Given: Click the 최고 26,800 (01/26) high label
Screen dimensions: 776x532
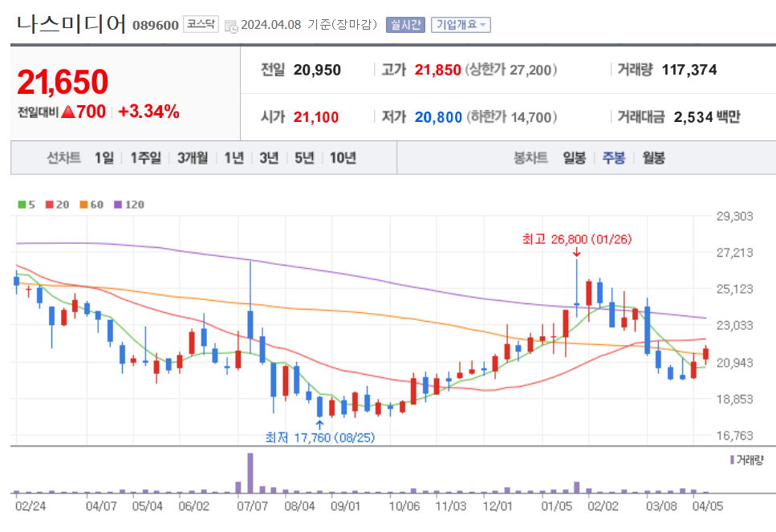Looking at the screenshot, I should click(577, 240).
